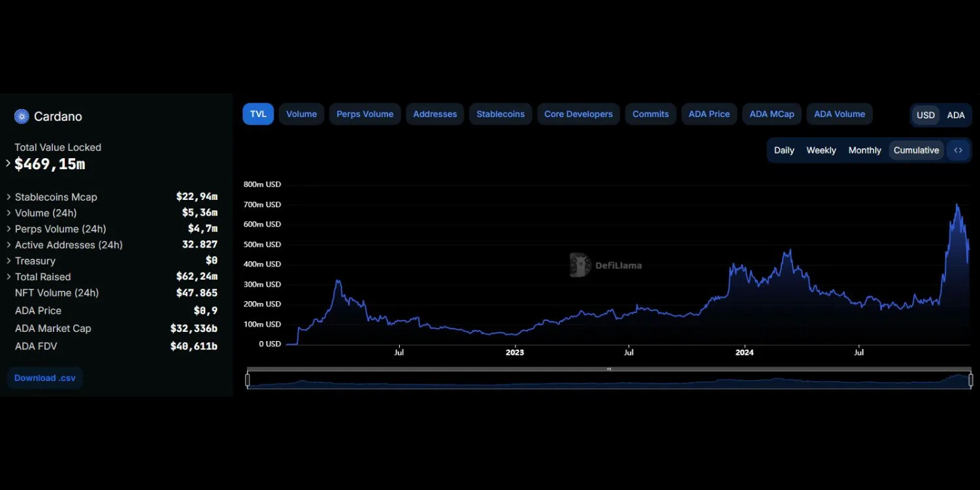Click the ADA Price label in sidebar
This screenshot has width=980, height=490.
pos(38,311)
